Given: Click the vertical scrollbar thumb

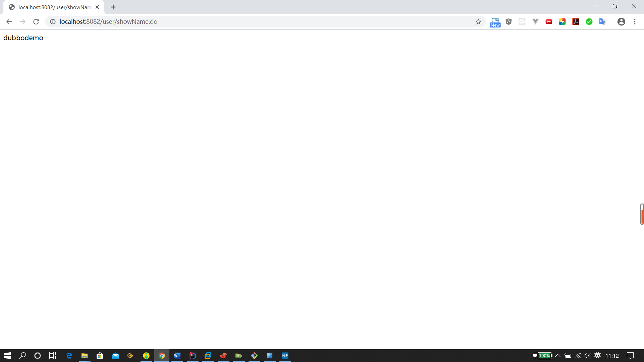Looking at the screenshot, I should 642,214.
